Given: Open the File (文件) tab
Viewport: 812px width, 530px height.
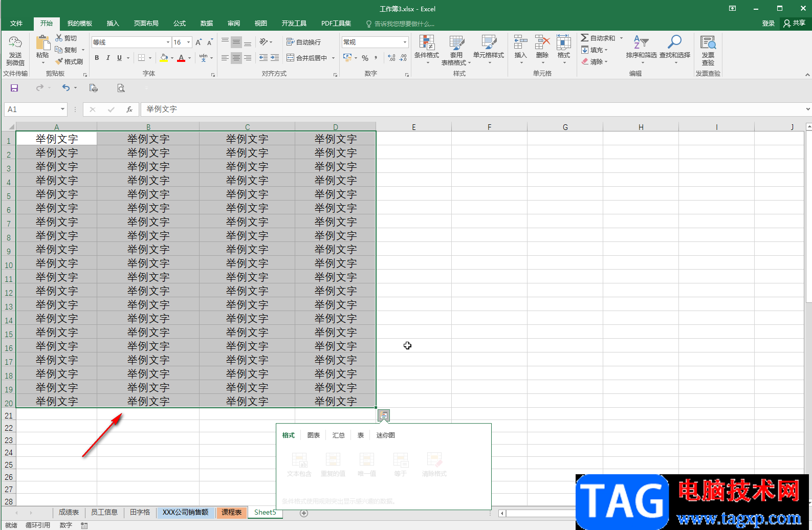Looking at the screenshot, I should pyautogui.click(x=16, y=24).
